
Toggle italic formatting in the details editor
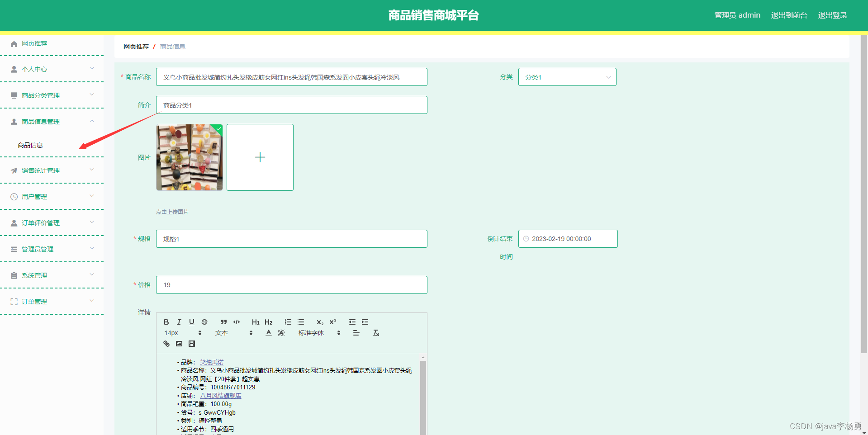tap(179, 322)
